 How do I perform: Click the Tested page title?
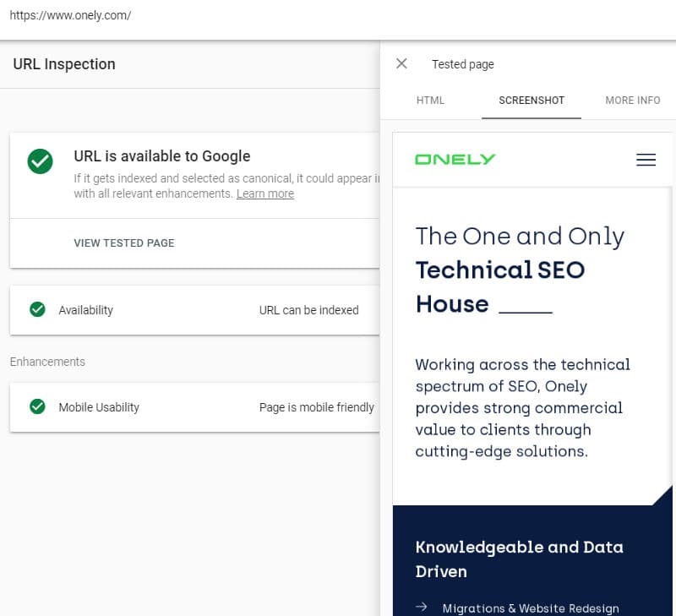point(463,64)
